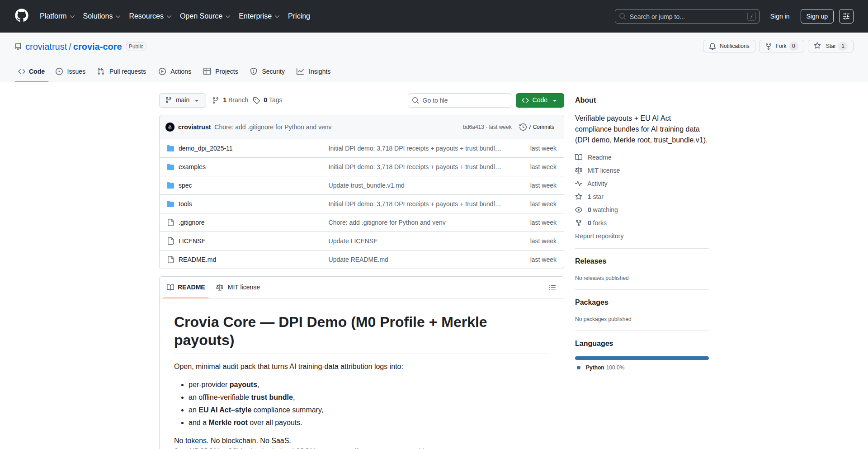Open the header settings icon beside Sign up
868x449 pixels.
click(846, 16)
